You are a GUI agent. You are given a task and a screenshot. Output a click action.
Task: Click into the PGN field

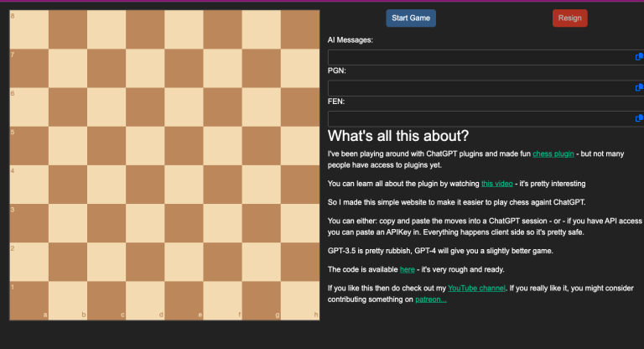click(480, 87)
